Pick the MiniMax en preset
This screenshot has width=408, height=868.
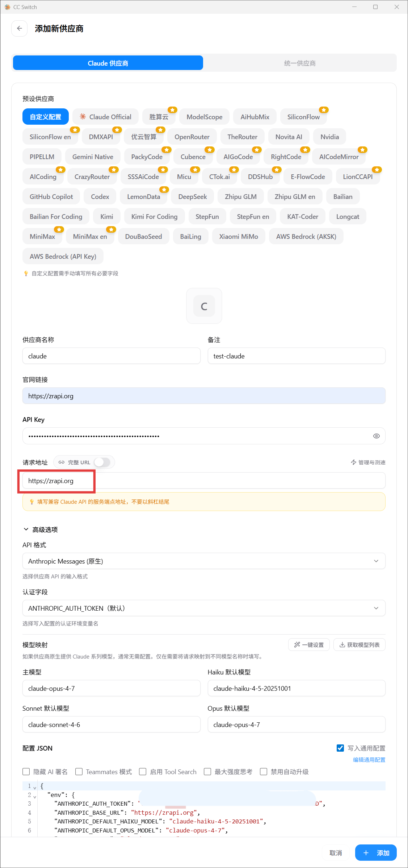click(90, 236)
